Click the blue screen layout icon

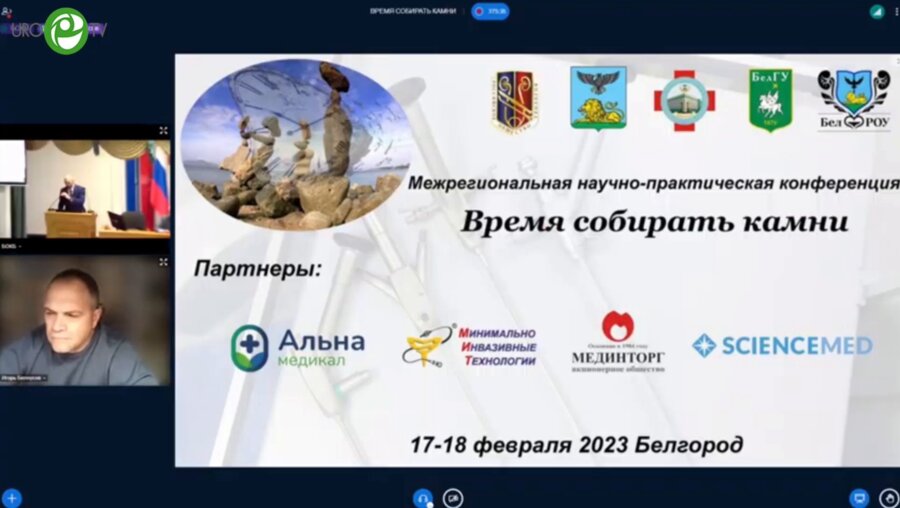pyautogui.click(x=858, y=497)
